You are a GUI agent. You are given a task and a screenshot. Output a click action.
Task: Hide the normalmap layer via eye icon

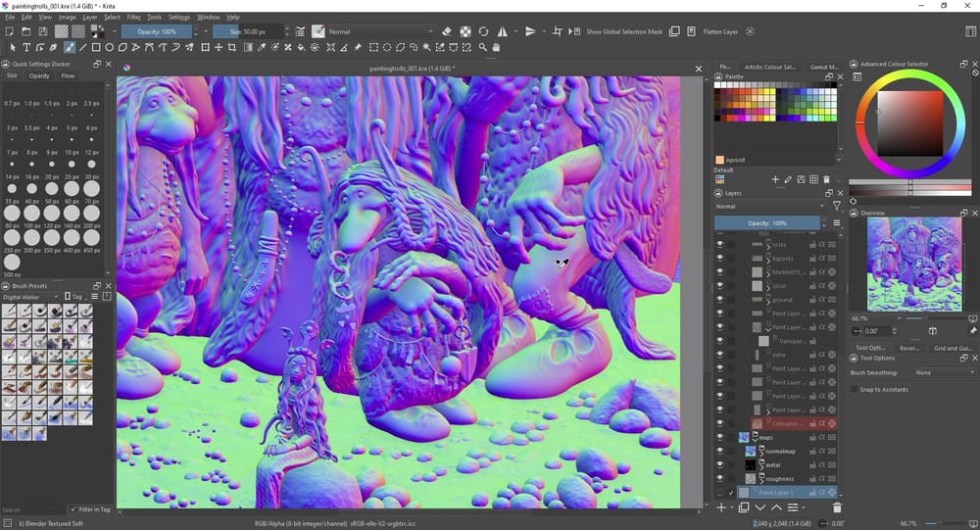point(719,452)
